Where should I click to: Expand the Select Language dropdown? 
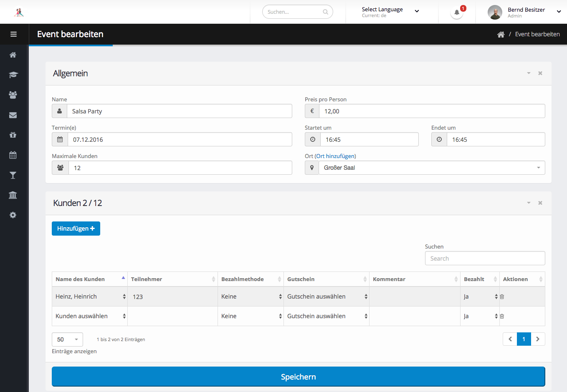tap(390, 12)
